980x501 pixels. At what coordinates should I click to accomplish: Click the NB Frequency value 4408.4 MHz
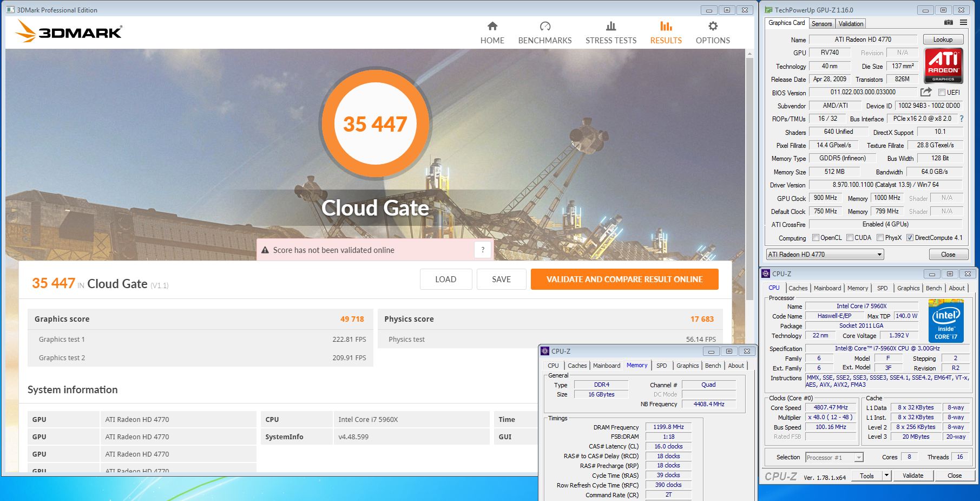coord(708,404)
